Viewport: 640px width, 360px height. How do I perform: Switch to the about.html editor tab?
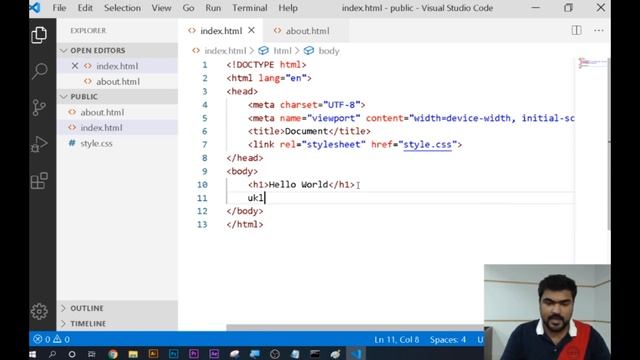pos(307,31)
